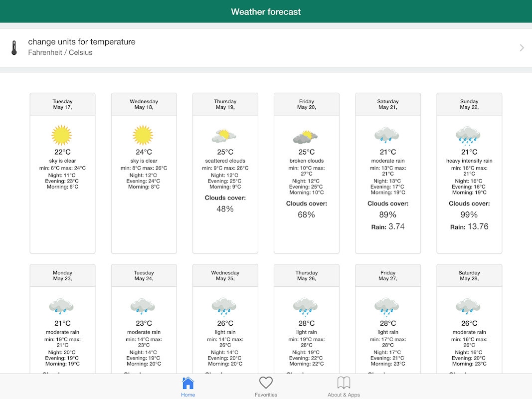Click the Fahrenheit / Celsius subtitle
Image resolution: width=532 pixels, height=399 pixels.
[60, 52]
